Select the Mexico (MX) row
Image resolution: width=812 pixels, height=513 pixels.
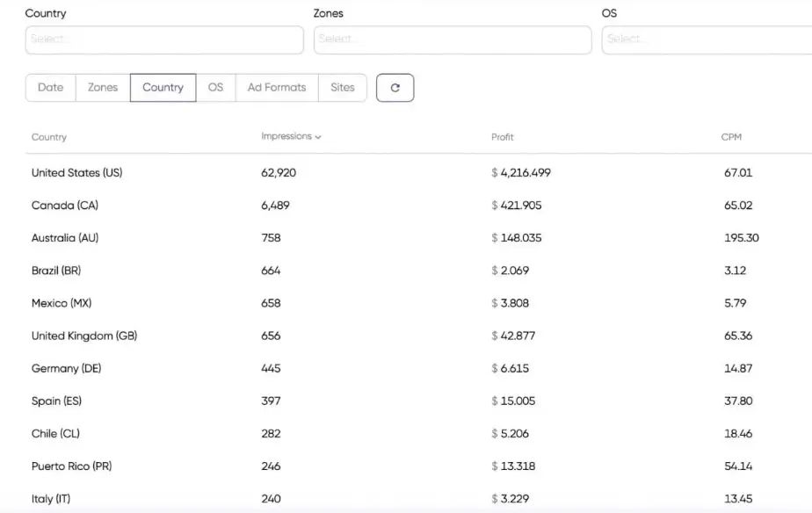418,303
